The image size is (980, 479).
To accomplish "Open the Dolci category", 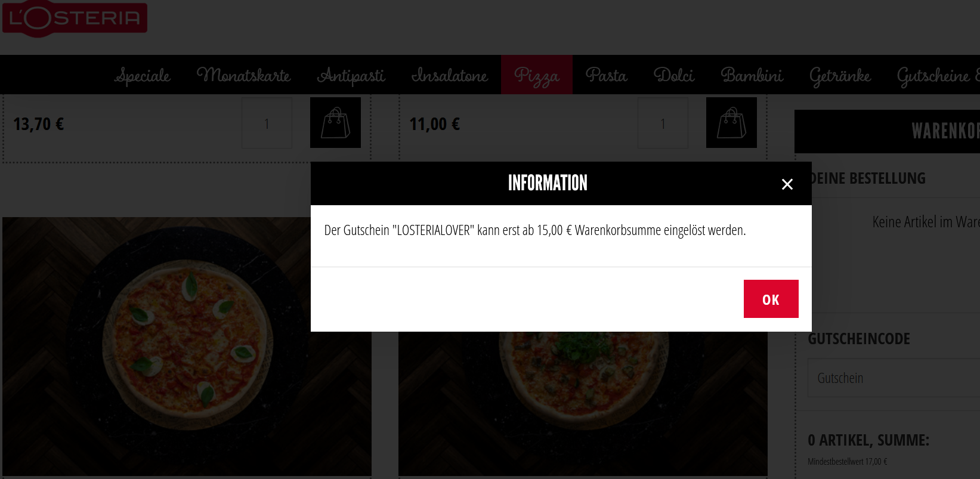I will point(674,75).
